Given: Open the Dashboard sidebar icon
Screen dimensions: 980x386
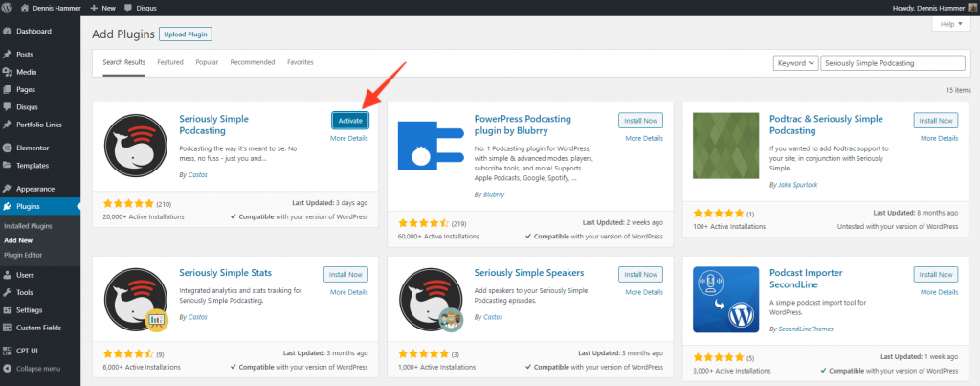Looking at the screenshot, I should [8, 32].
